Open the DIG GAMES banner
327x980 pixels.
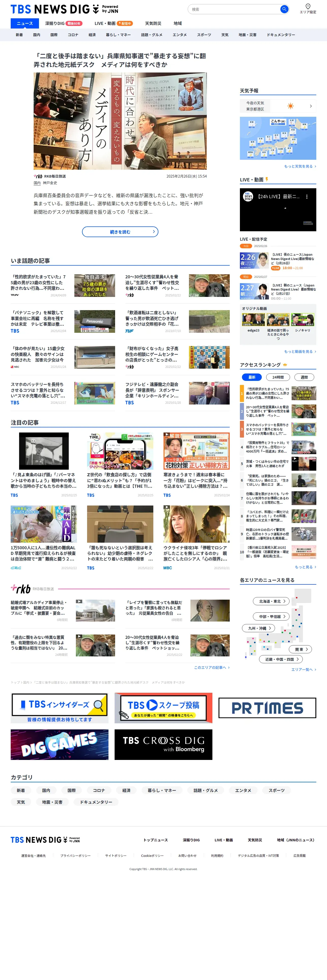[x=59, y=744]
